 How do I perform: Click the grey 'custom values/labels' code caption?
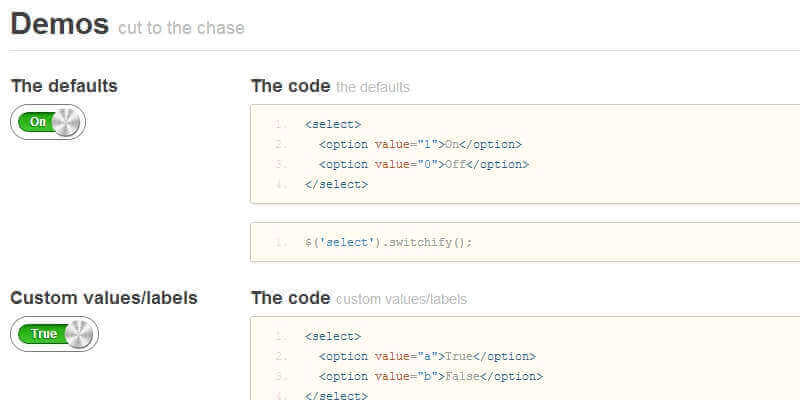pyautogui.click(x=401, y=299)
